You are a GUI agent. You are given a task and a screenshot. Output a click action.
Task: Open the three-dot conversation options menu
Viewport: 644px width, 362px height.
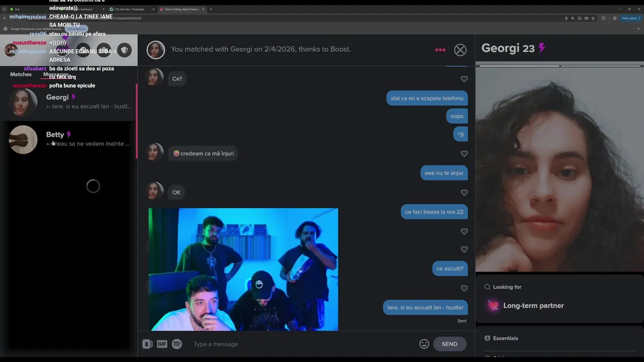click(x=440, y=50)
